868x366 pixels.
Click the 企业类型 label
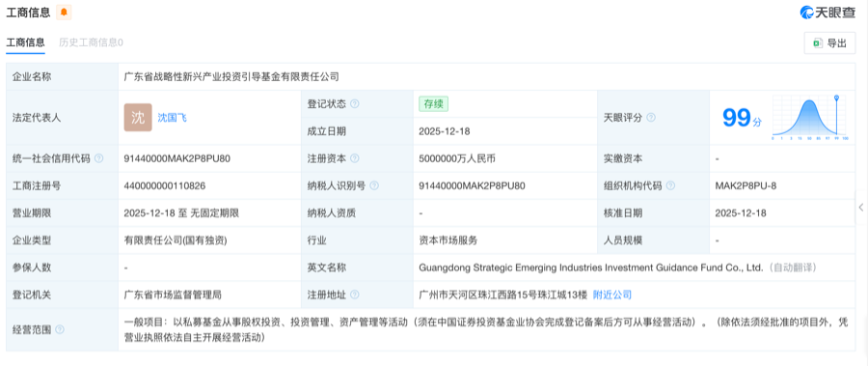coord(32,240)
